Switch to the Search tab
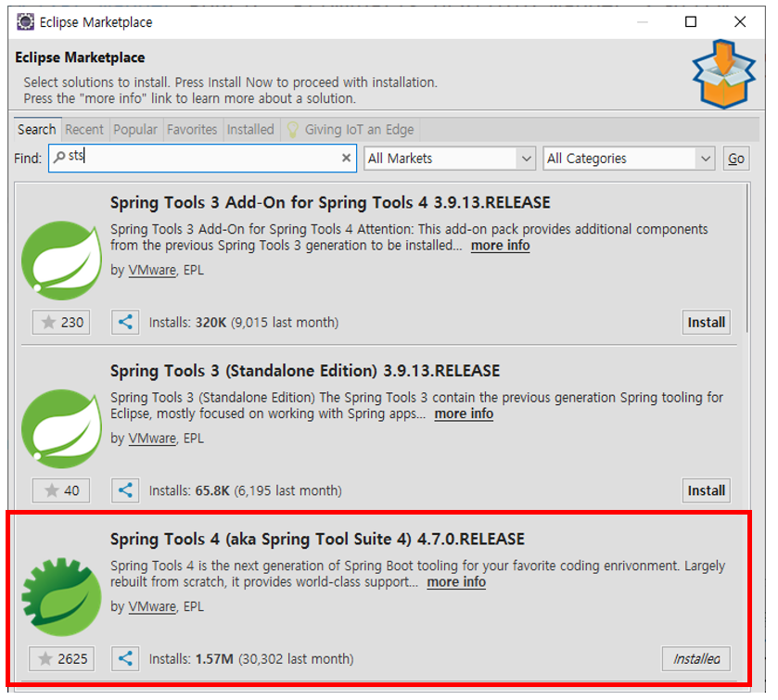Screen dimensions: 778x700 tap(37, 130)
